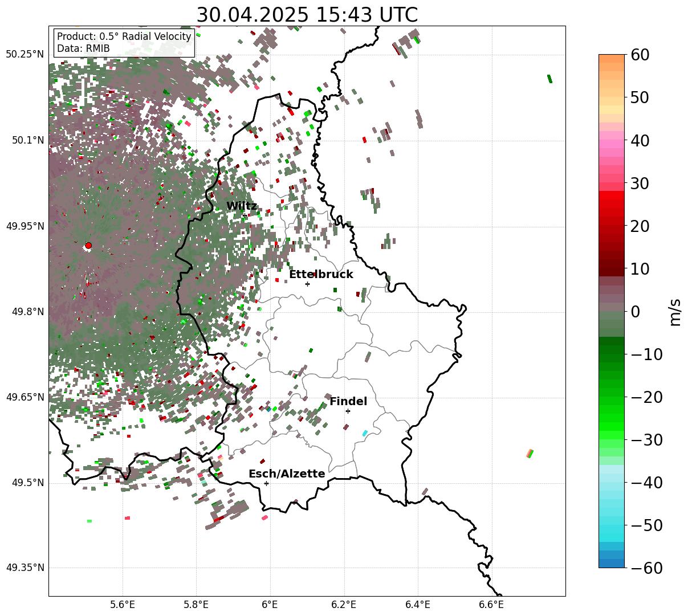This screenshot has height=616, width=688.
Task: Click the Wiltz station cross marker
Action: (245, 215)
